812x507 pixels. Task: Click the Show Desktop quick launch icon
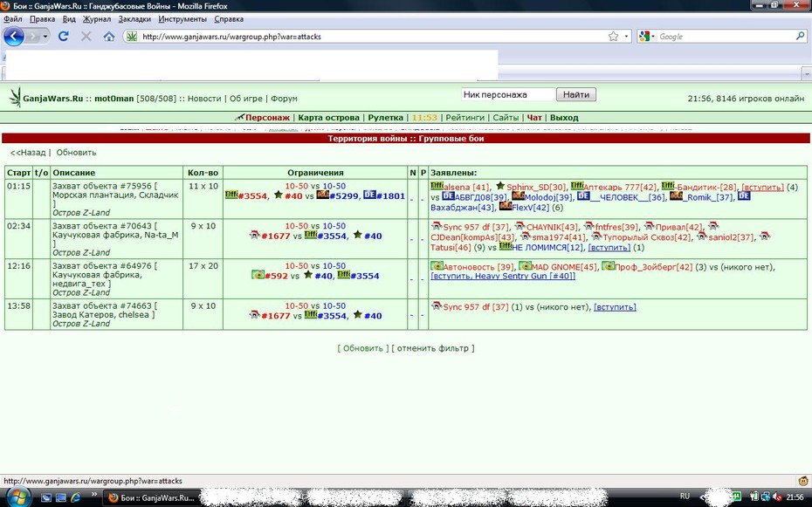60,497
